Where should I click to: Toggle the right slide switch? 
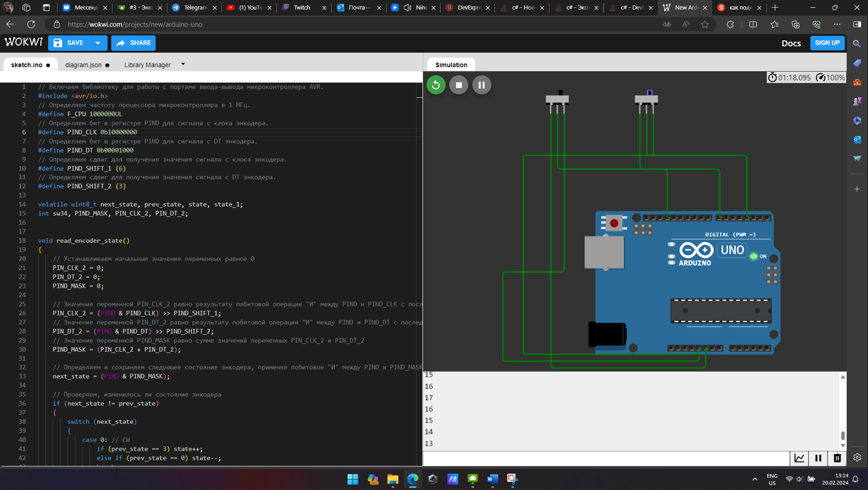[646, 98]
